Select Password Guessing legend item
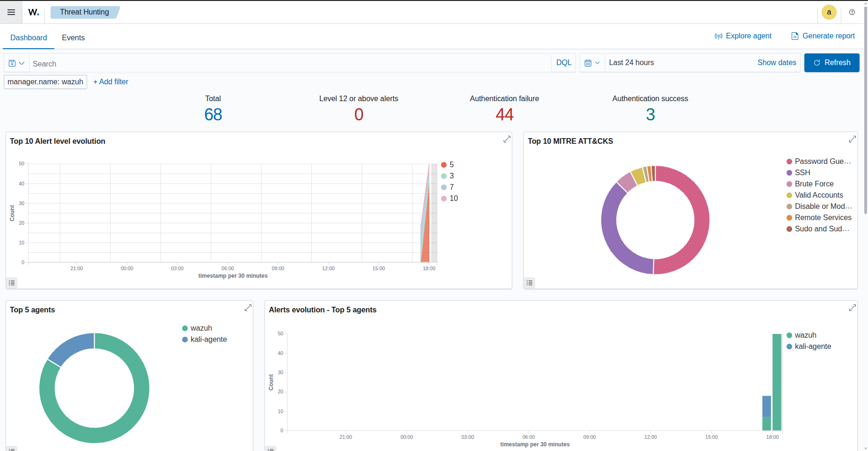Image resolution: width=868 pixels, height=451 pixels. (819, 162)
